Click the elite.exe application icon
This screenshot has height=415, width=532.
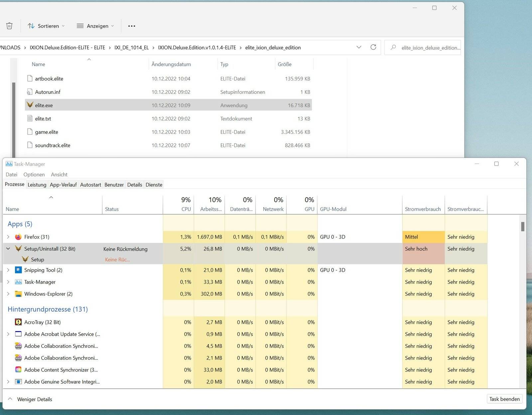pyautogui.click(x=30, y=105)
